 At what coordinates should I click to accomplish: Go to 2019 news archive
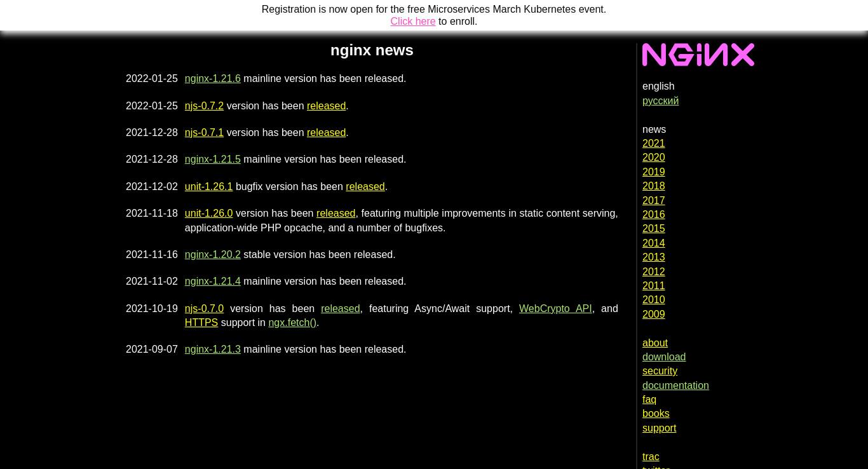[654, 172]
